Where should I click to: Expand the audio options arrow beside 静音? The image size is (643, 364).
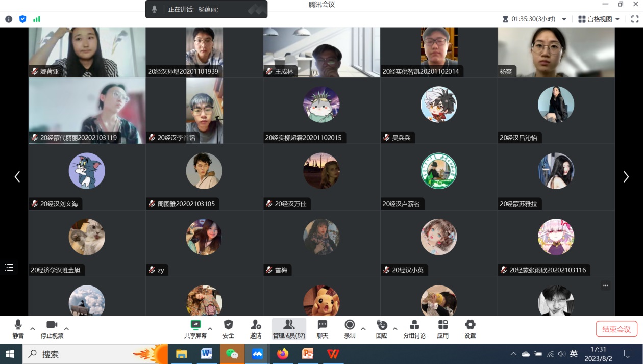tap(33, 329)
